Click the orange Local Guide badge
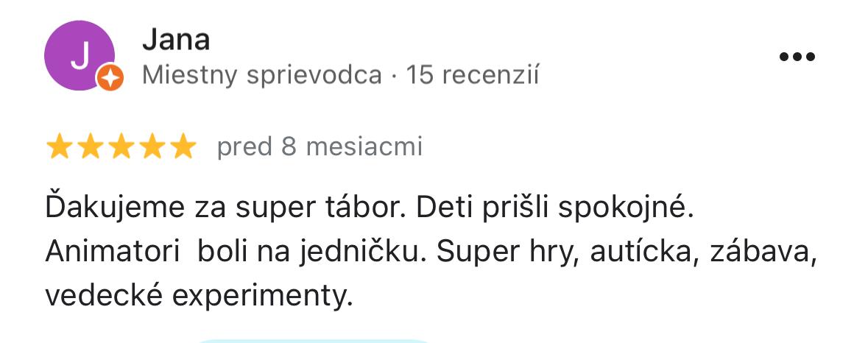The image size is (868, 343). coord(110,77)
